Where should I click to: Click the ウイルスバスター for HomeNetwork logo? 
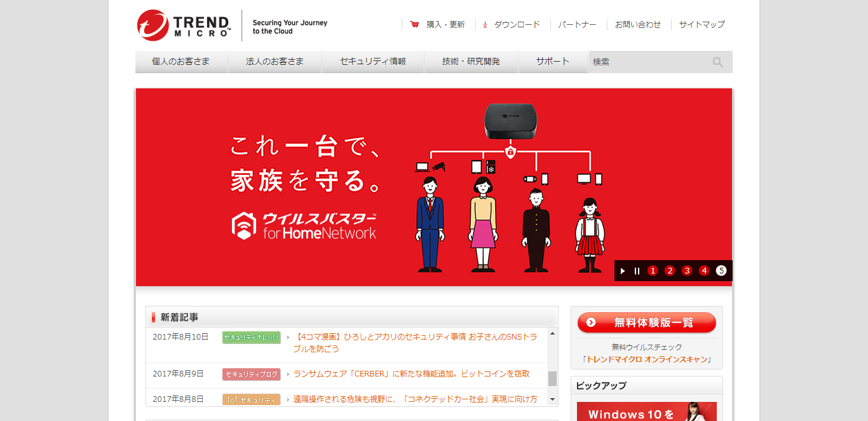(304, 226)
